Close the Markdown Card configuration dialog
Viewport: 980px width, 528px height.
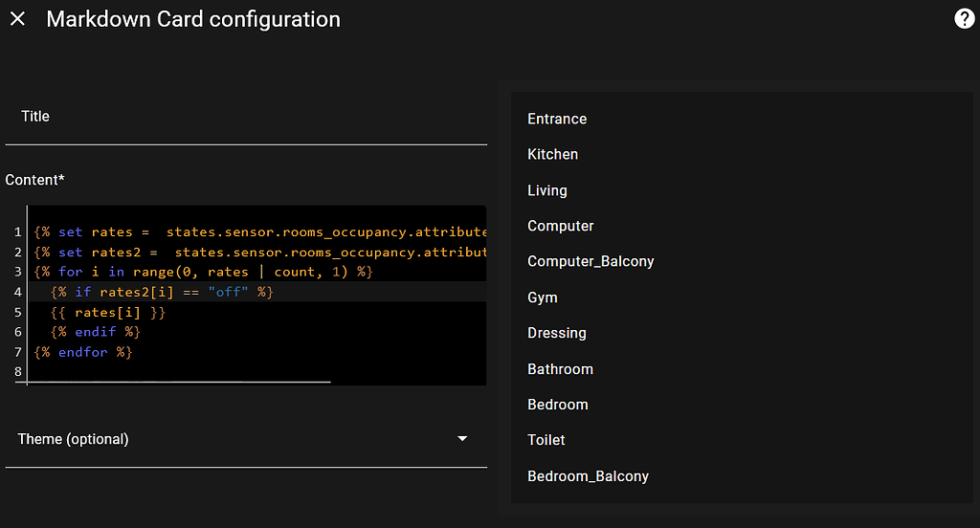tap(17, 19)
